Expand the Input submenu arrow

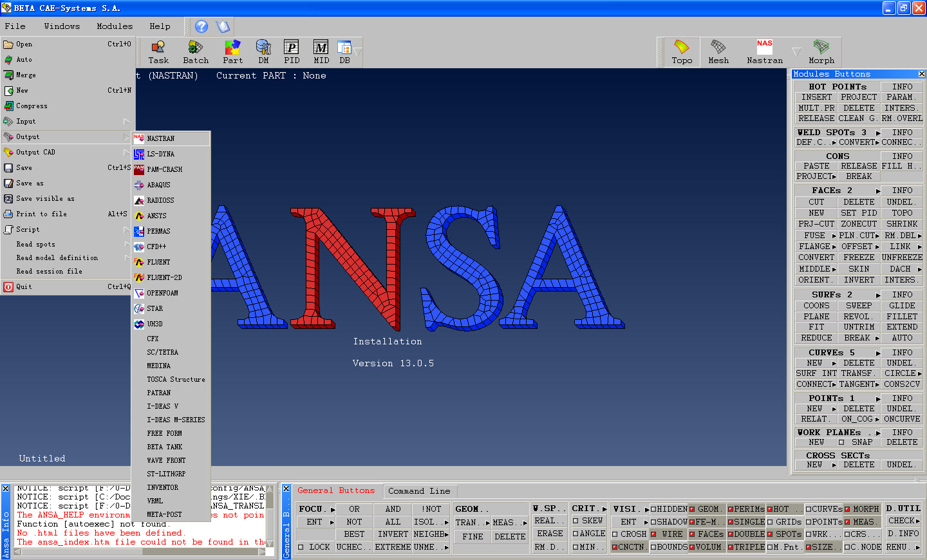(126, 122)
